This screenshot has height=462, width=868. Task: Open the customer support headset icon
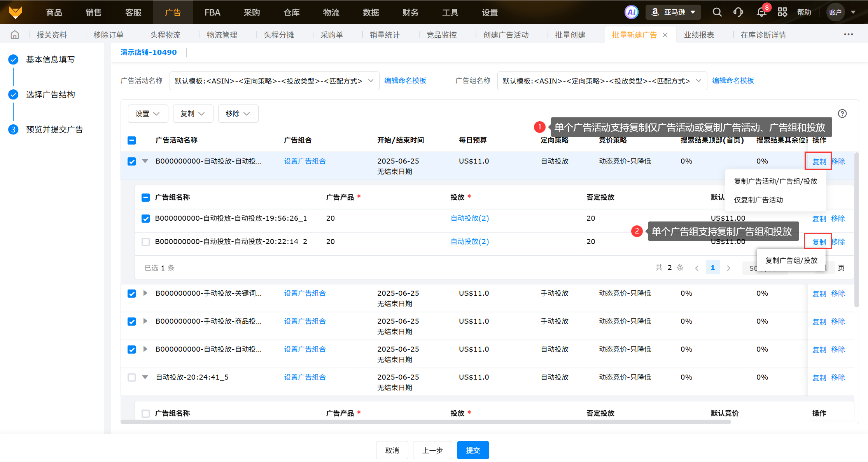tap(738, 12)
